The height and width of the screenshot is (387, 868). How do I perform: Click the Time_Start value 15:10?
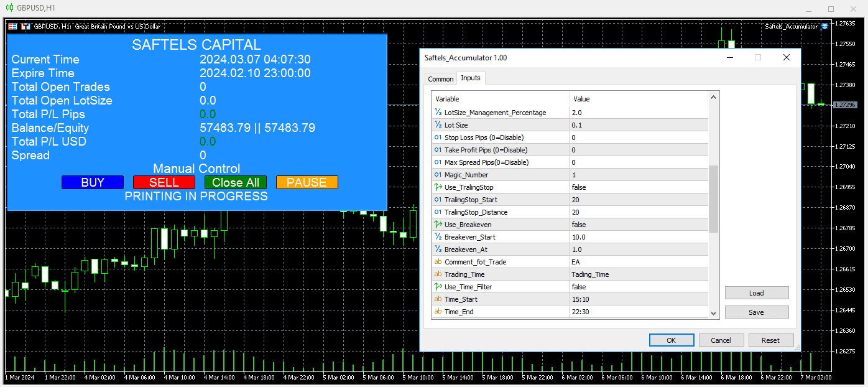(639, 299)
